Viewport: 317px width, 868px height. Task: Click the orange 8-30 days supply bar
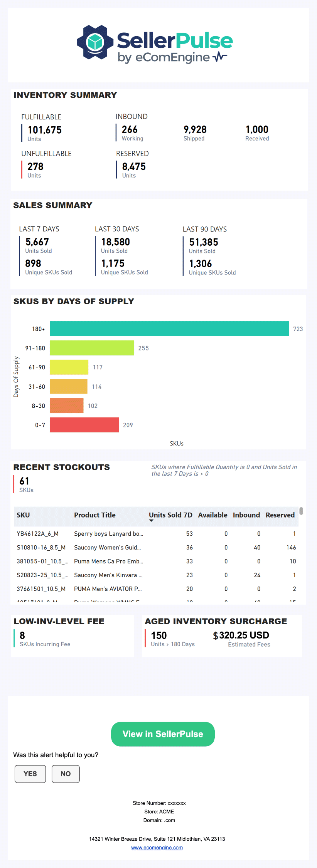pos(66,406)
